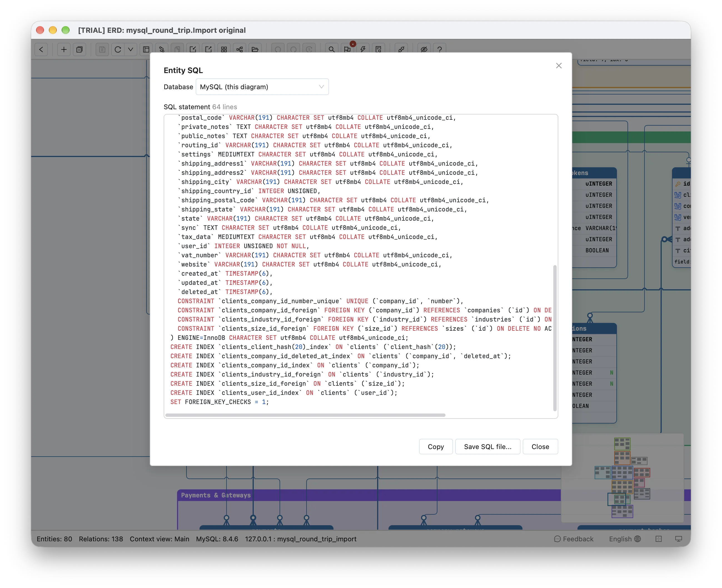Click the export arrow-out toolbar icon
Image resolution: width=722 pixels, height=588 pixels.
[208, 49]
